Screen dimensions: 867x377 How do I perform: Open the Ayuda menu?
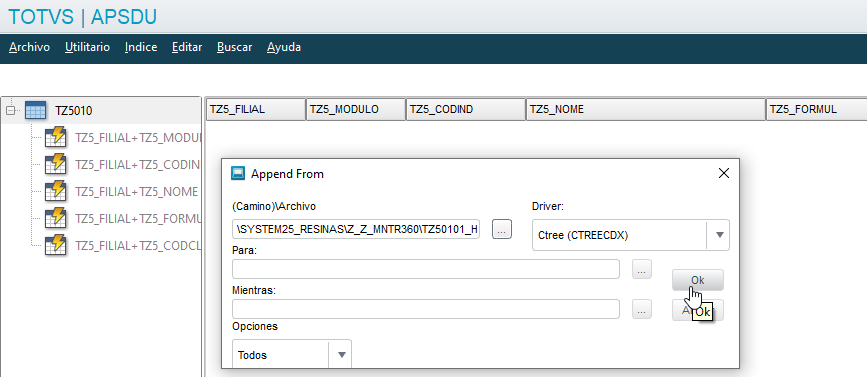284,47
